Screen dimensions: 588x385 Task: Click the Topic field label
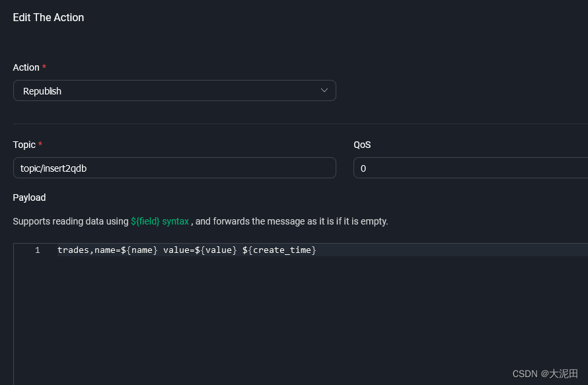coord(24,145)
